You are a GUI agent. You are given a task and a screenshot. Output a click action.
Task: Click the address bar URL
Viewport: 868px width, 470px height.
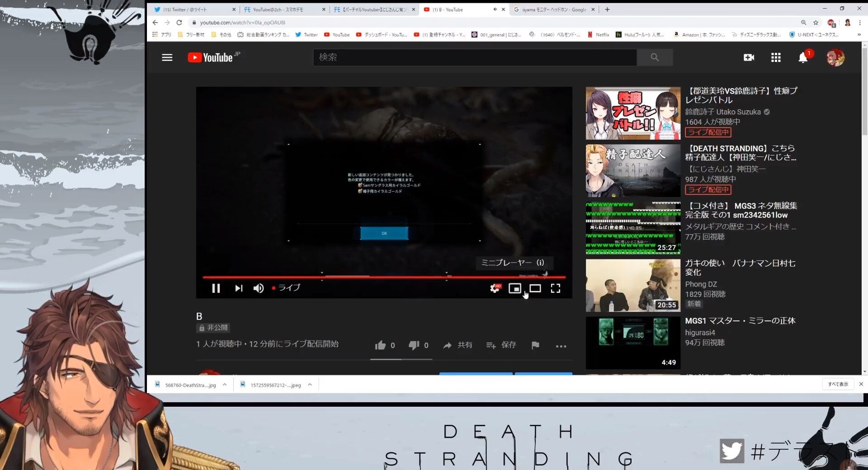coord(242,22)
